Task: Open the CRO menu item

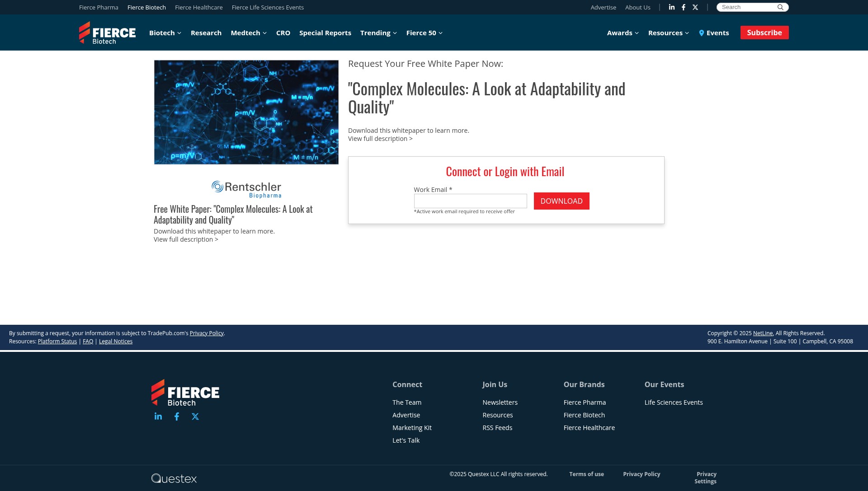Action: [x=283, y=33]
